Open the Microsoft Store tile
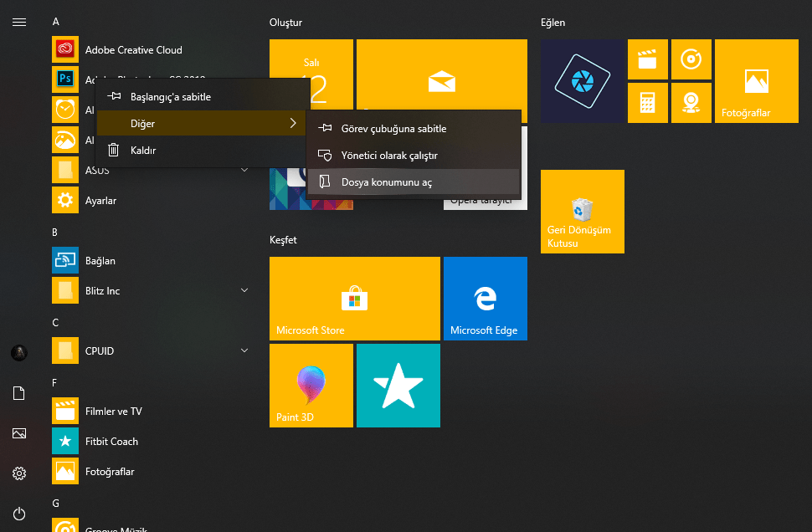This screenshot has width=812, height=532. (x=355, y=298)
